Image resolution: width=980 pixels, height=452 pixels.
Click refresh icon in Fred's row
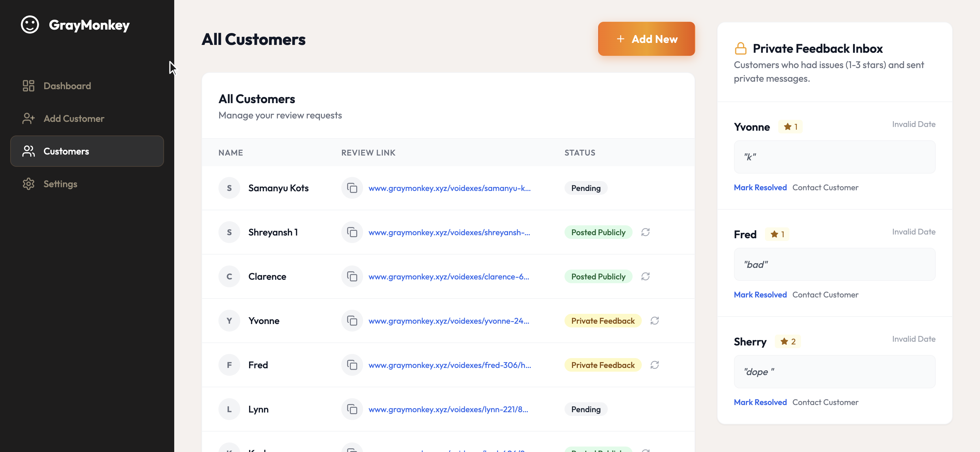point(654,365)
